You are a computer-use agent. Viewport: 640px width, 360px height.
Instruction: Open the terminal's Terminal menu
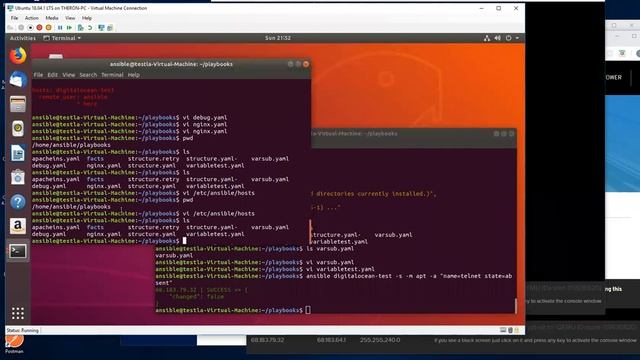(112, 75)
